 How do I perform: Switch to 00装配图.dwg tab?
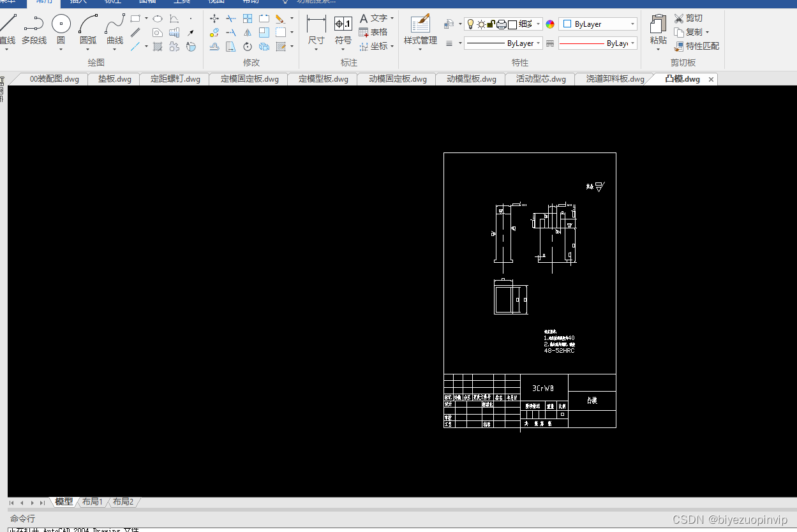point(54,79)
